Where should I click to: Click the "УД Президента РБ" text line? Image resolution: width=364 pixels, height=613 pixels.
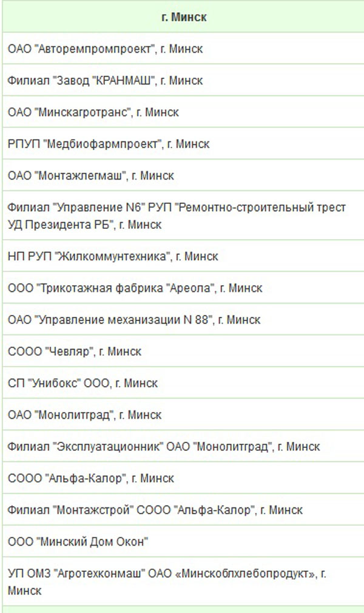click(x=85, y=225)
